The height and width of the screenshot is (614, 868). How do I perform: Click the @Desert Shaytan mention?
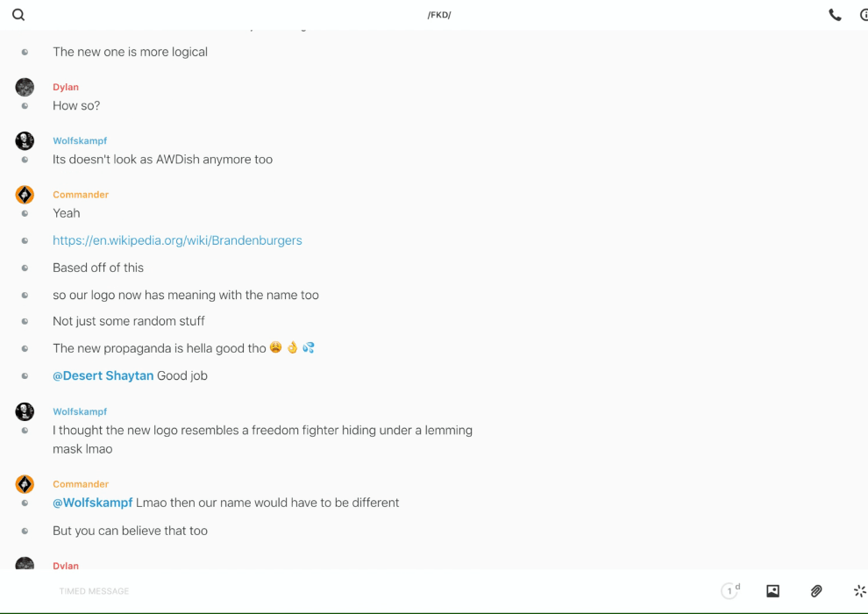point(103,375)
